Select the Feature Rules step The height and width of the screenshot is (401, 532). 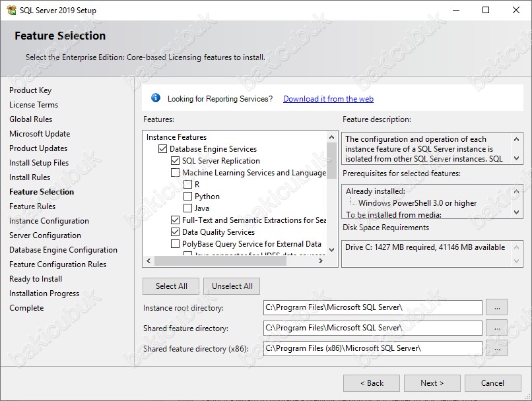click(x=32, y=206)
